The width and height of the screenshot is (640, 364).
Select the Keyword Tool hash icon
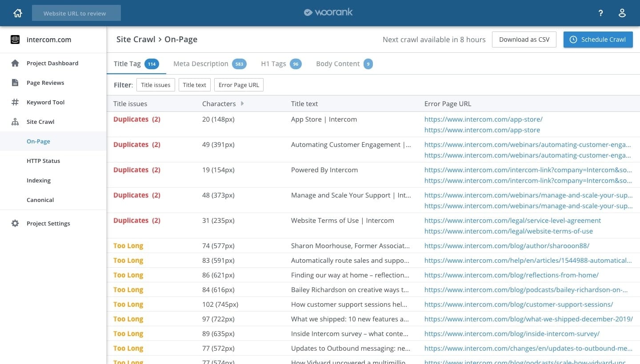pyautogui.click(x=15, y=102)
